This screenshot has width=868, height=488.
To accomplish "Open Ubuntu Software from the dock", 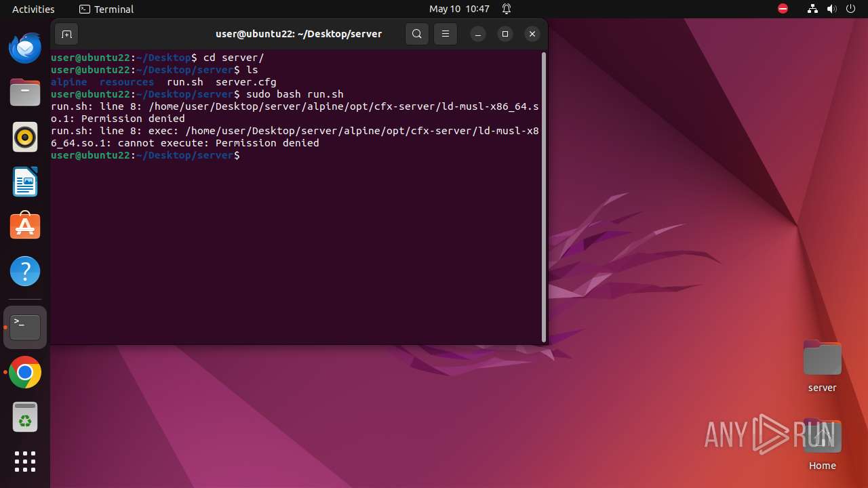I will pos(25,227).
